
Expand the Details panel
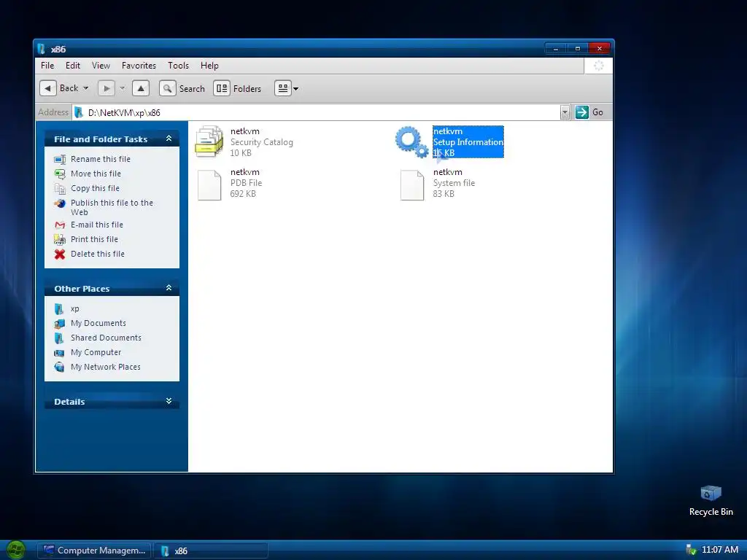169,401
